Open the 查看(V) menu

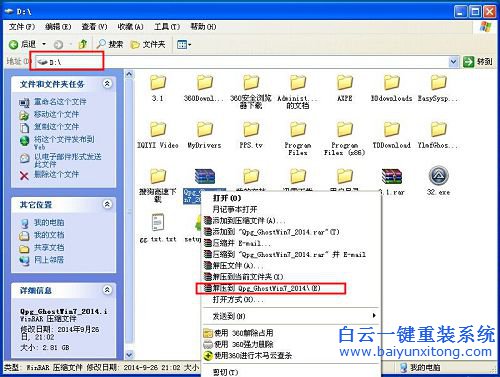click(x=94, y=27)
